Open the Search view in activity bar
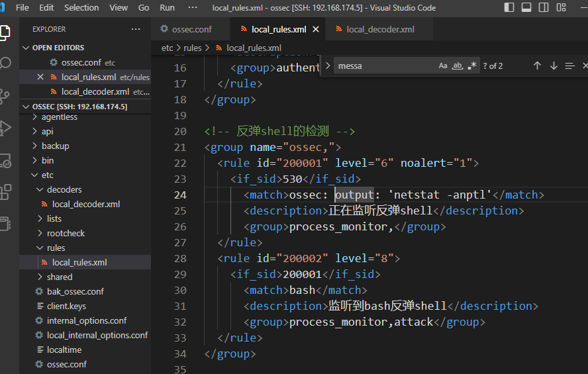This screenshot has width=588, height=374. (x=5, y=63)
